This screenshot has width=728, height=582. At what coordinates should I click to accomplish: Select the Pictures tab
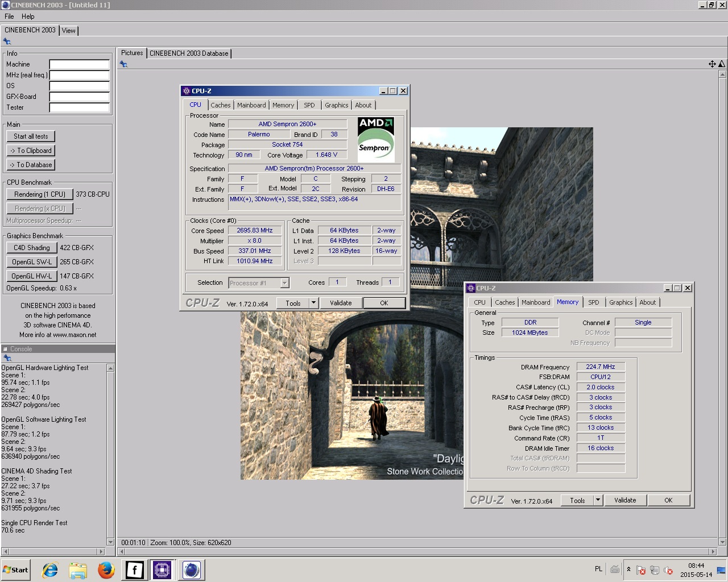[x=132, y=53]
